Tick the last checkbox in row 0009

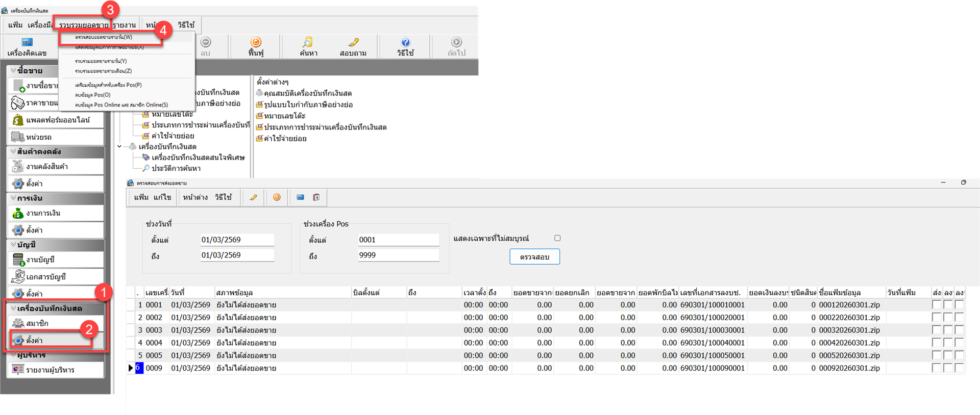pyautogui.click(x=960, y=368)
